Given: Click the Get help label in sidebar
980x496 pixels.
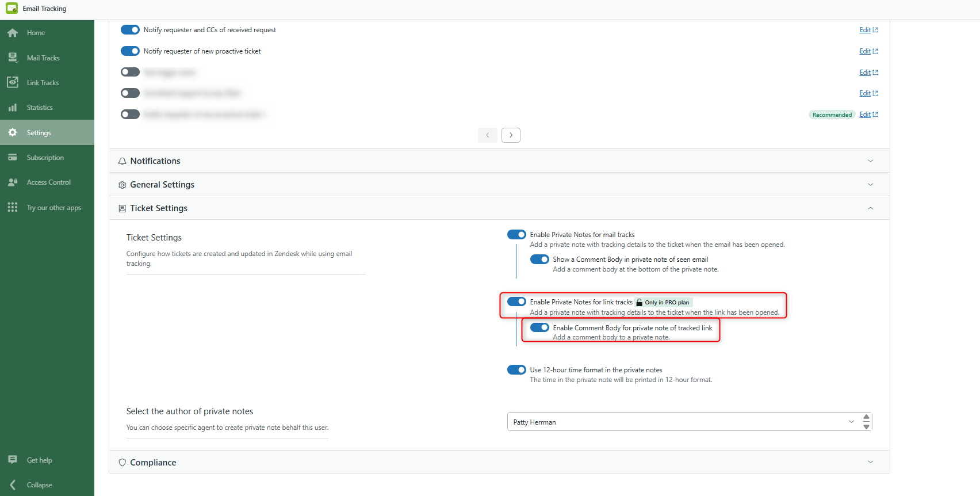Looking at the screenshot, I should 40,460.
